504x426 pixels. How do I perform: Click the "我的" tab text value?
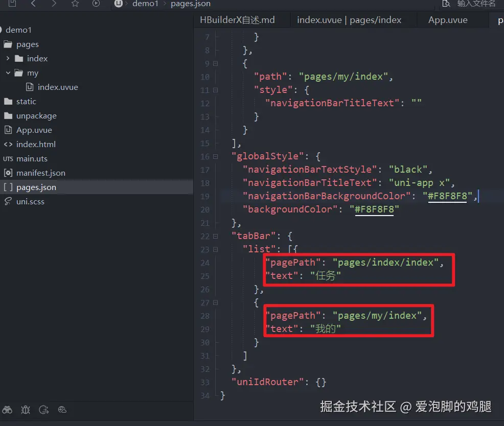tap(325, 328)
